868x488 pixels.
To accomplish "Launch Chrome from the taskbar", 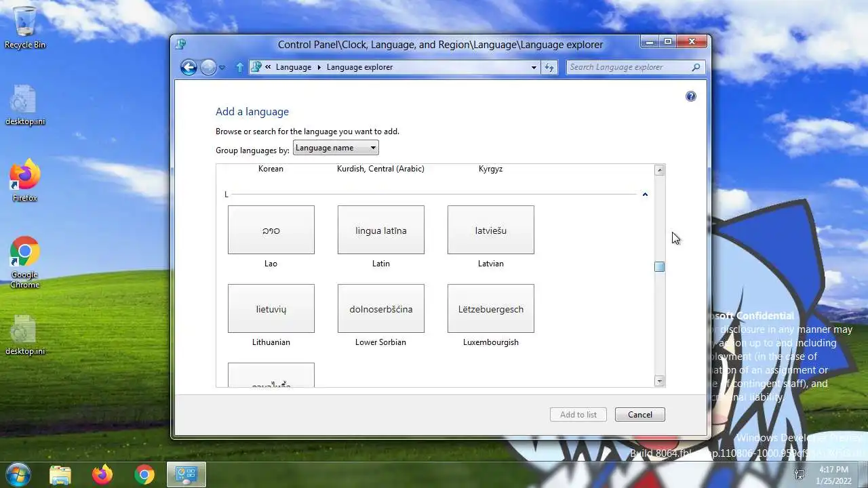I will tap(144, 474).
